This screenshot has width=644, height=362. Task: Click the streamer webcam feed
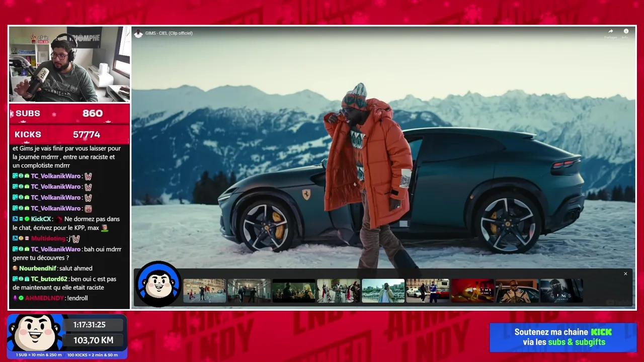point(69,64)
